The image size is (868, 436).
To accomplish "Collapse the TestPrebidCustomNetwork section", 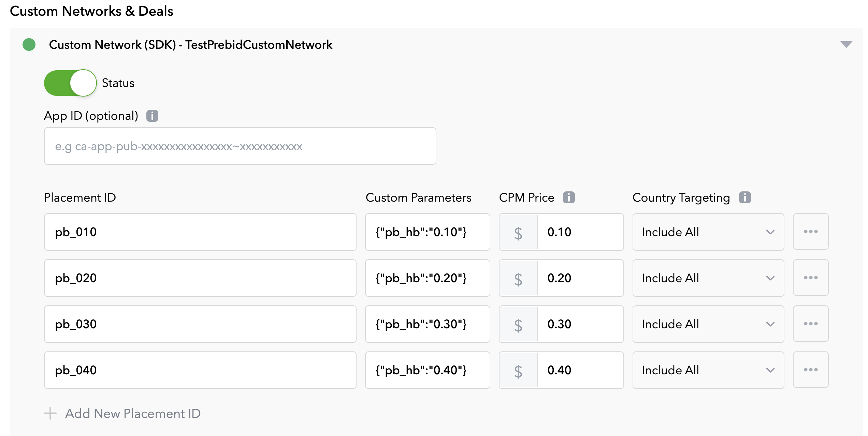I will 846,44.
